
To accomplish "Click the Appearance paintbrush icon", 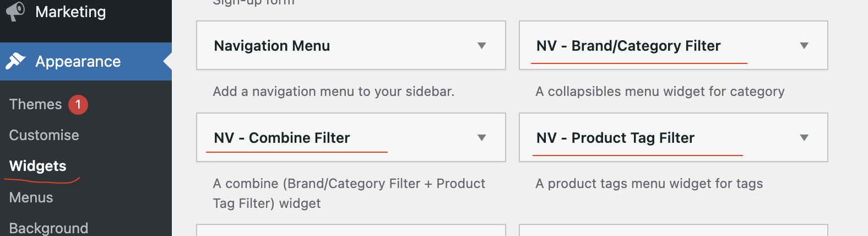I will [x=16, y=61].
